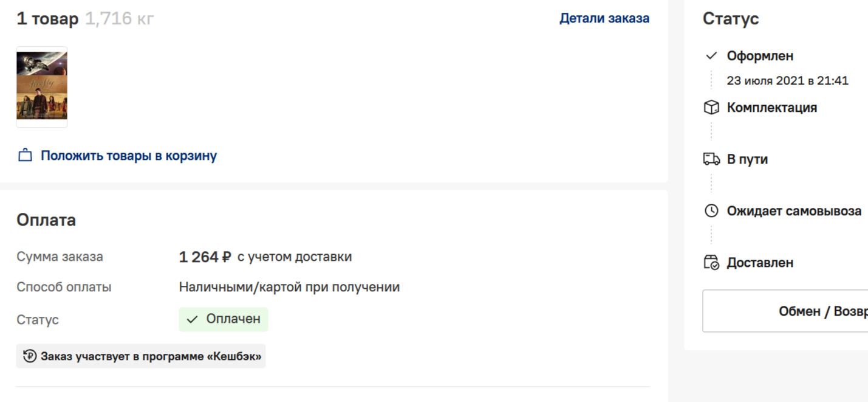Viewport: 868px width, 402px height.
Task: Click the box icon beside Комплектация
Action: click(x=711, y=108)
